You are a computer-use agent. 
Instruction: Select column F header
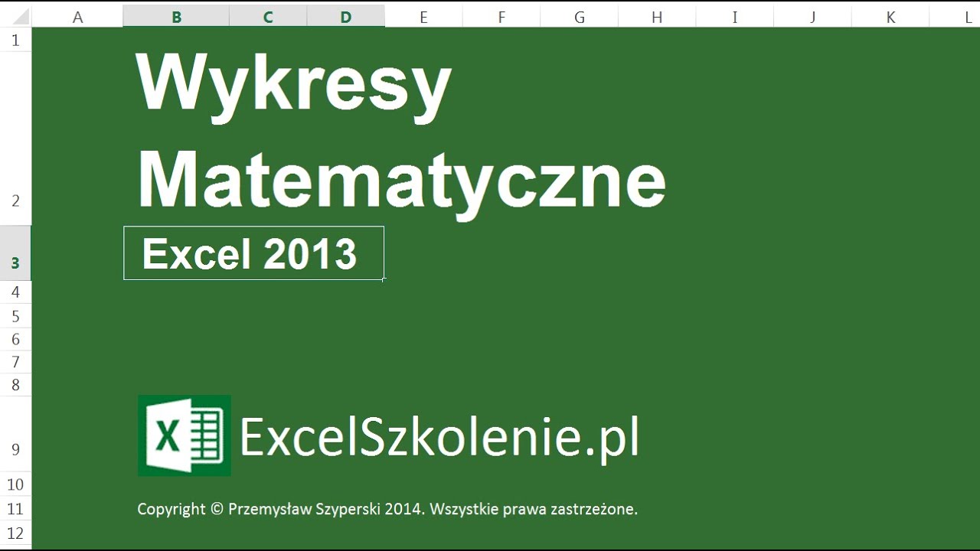[501, 17]
